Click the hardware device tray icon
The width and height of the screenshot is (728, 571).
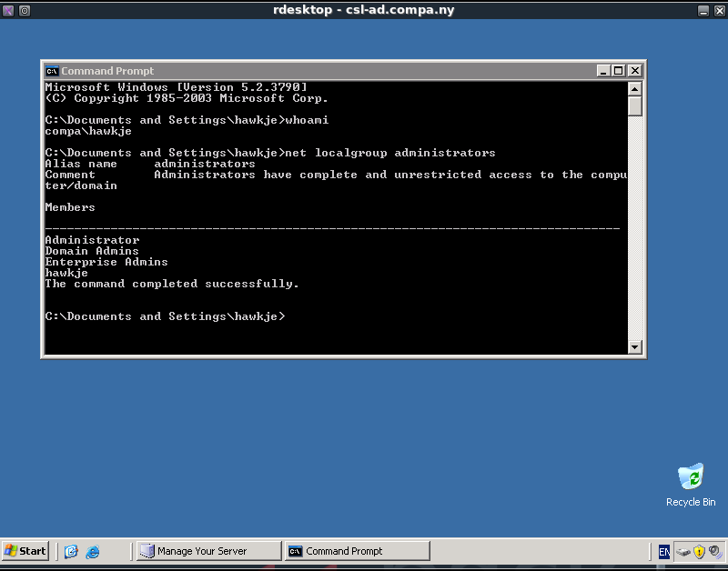682,551
